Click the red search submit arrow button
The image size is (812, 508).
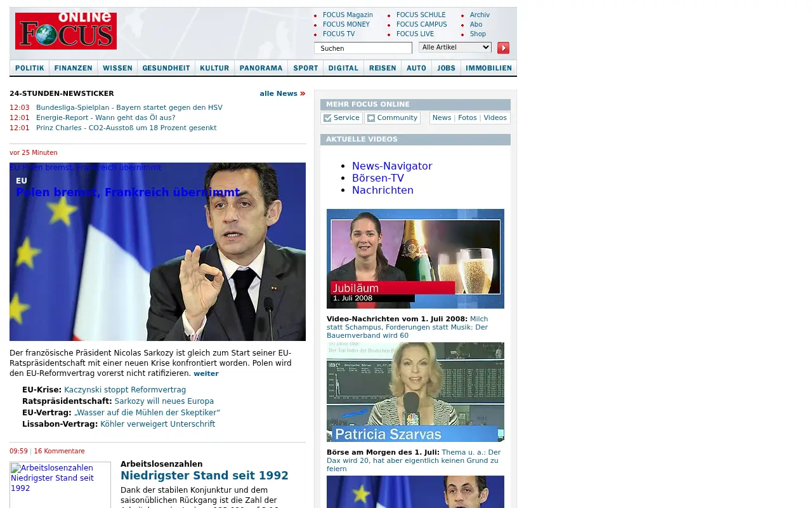pos(503,48)
